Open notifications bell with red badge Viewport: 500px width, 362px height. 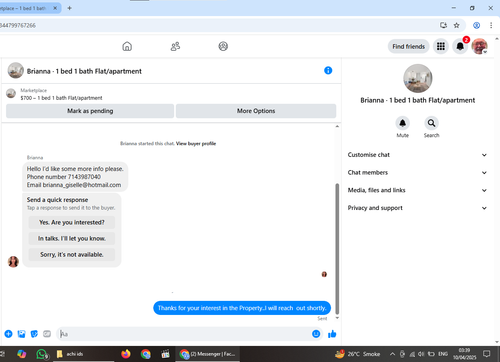460,46
